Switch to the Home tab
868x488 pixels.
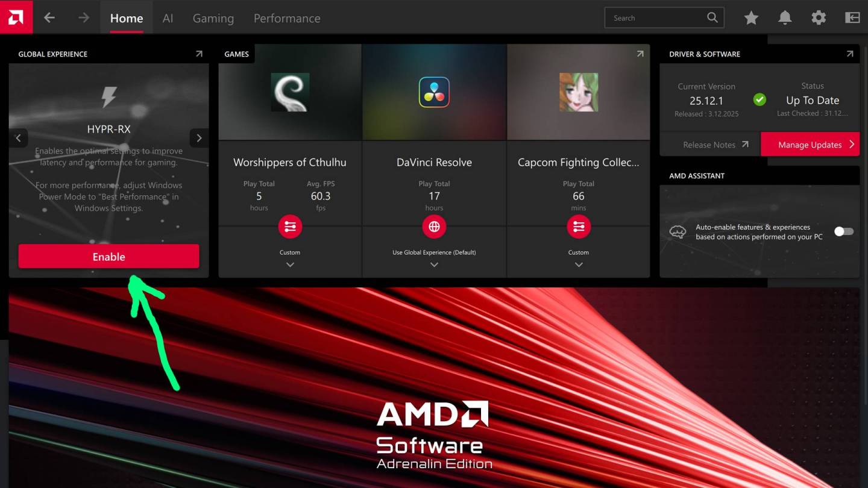pos(127,18)
